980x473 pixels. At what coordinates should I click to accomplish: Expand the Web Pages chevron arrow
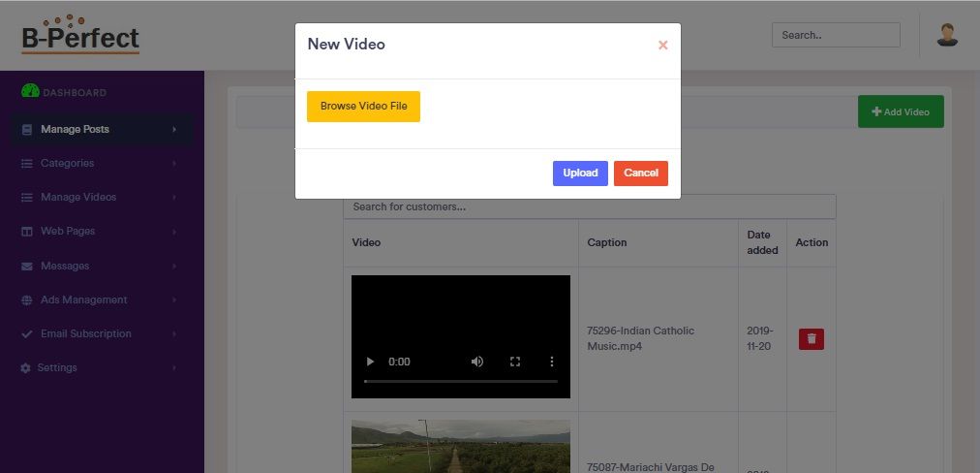[174, 232]
